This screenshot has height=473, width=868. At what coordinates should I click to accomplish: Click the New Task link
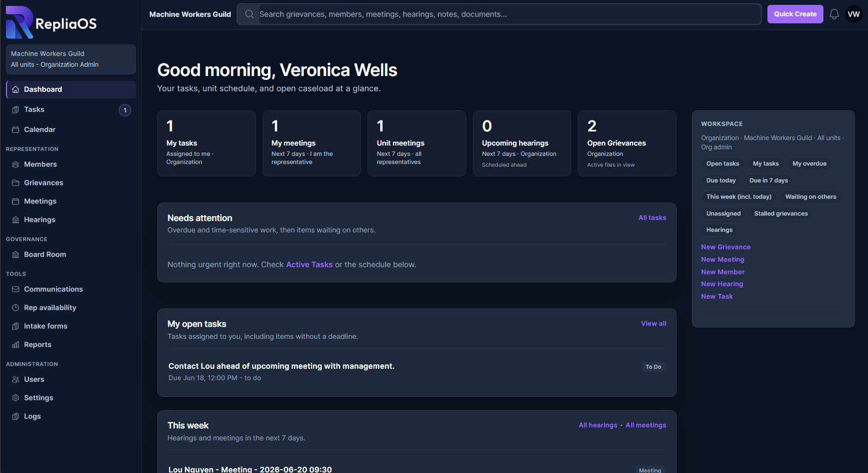click(717, 297)
